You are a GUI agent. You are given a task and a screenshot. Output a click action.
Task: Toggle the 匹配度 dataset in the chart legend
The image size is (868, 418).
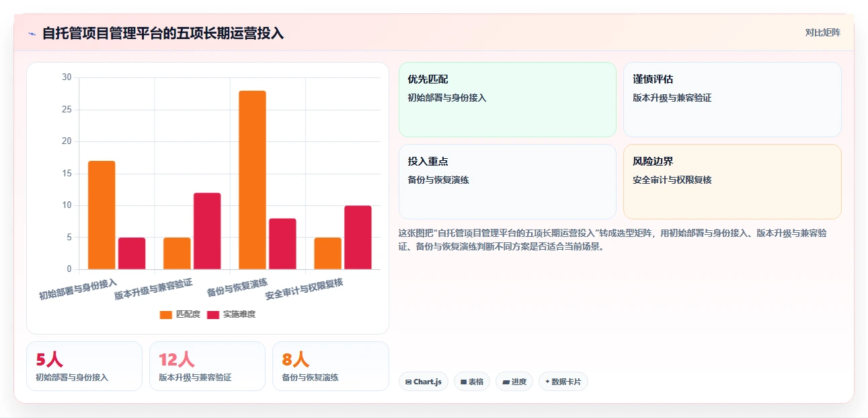click(x=180, y=314)
